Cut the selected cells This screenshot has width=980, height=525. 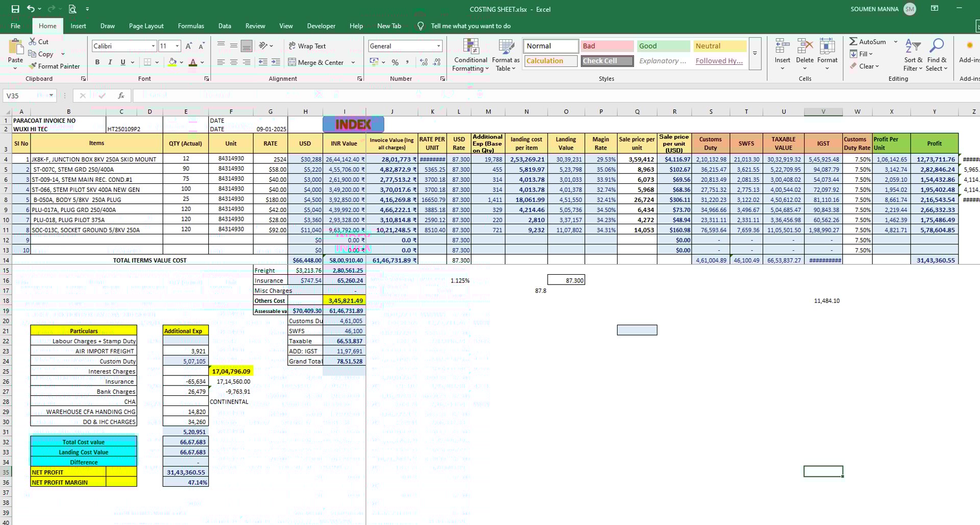click(x=39, y=41)
